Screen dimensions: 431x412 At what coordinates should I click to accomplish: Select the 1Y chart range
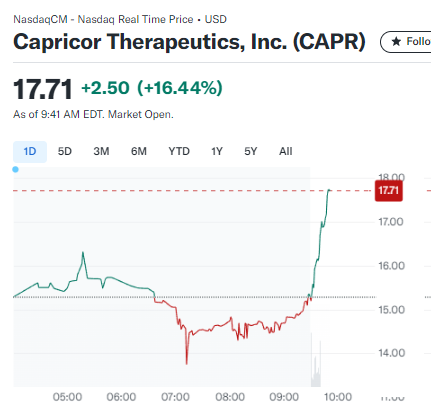click(x=217, y=152)
